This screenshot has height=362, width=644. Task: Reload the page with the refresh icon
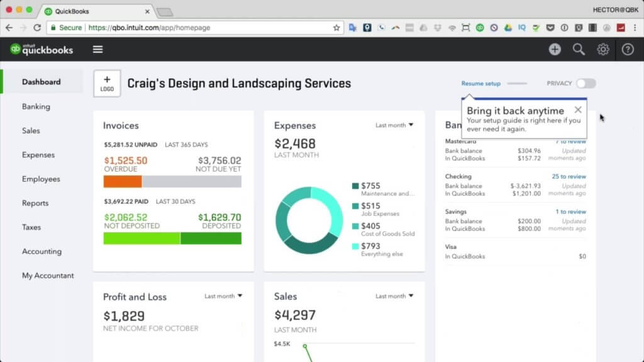pyautogui.click(x=37, y=28)
